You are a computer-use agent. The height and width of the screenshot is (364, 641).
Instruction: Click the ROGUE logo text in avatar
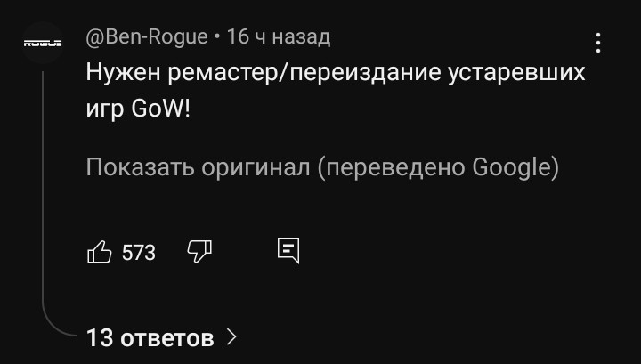[x=43, y=44]
